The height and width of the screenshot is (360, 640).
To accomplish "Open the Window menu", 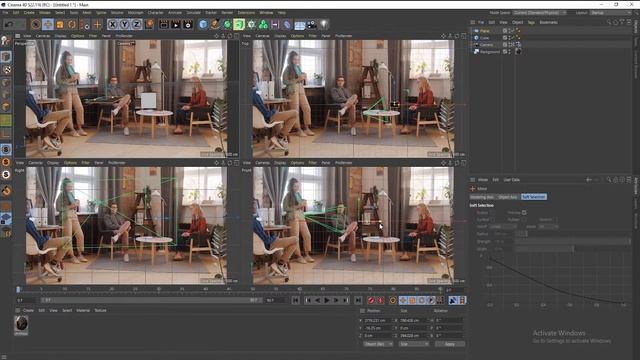I will [x=267, y=13].
